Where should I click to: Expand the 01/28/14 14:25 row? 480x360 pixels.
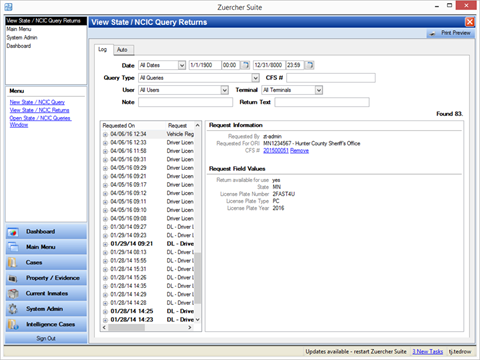click(105, 312)
